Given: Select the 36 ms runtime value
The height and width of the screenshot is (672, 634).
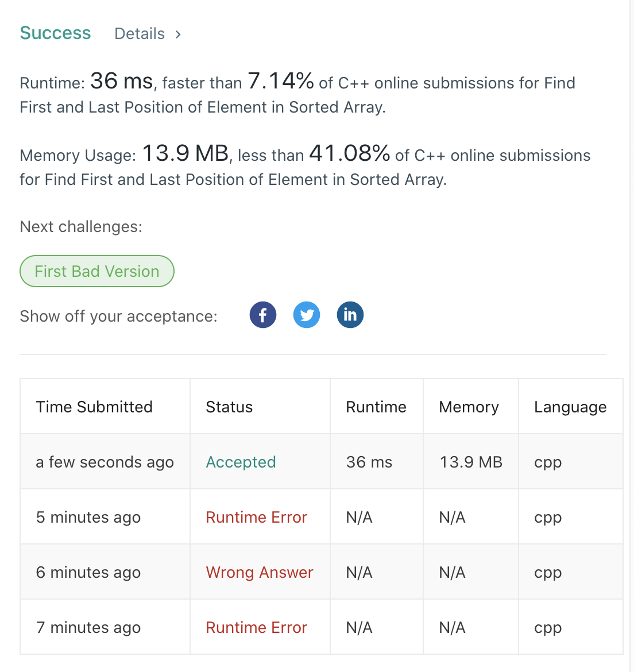Looking at the screenshot, I should [x=369, y=462].
